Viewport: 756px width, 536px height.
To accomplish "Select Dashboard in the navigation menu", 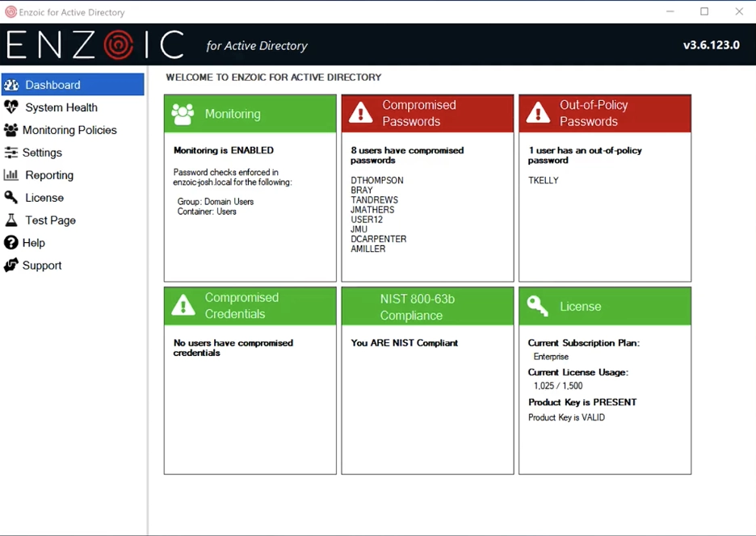I will click(x=52, y=84).
